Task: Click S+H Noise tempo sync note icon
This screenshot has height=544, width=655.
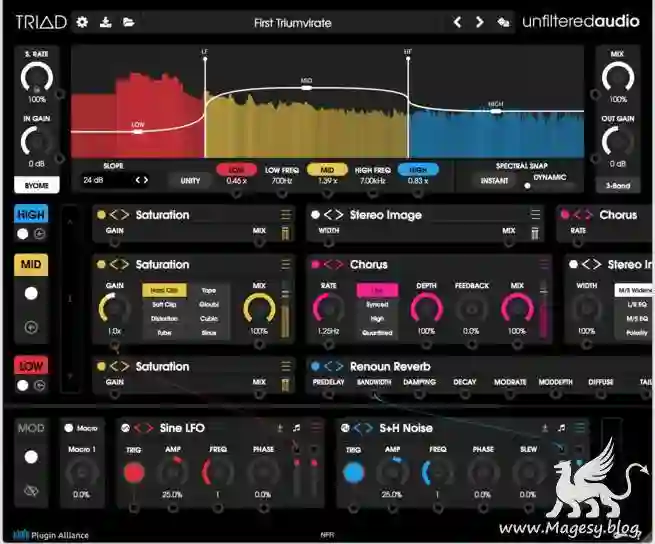Action: point(561,428)
